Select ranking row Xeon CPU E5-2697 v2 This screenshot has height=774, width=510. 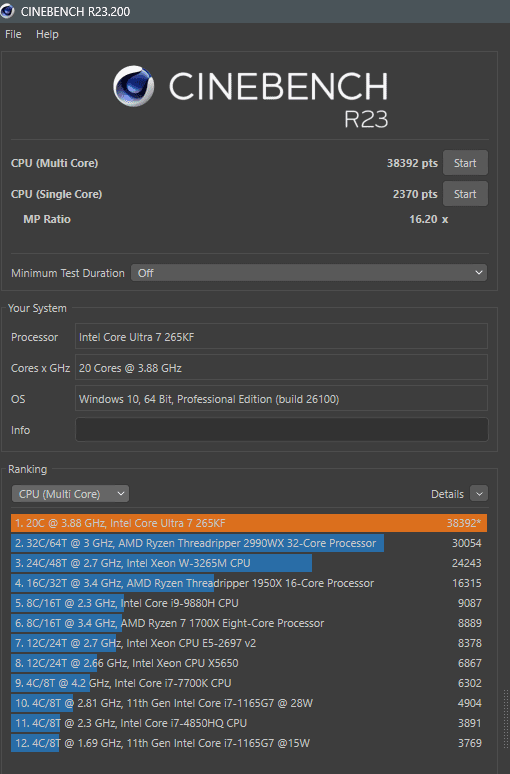click(249, 643)
